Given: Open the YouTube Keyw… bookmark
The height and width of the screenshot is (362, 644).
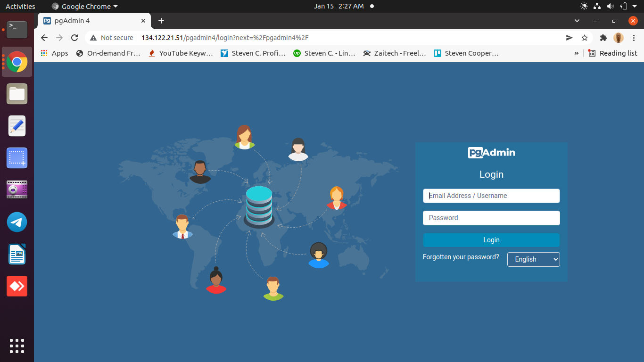Looking at the screenshot, I should 181,53.
